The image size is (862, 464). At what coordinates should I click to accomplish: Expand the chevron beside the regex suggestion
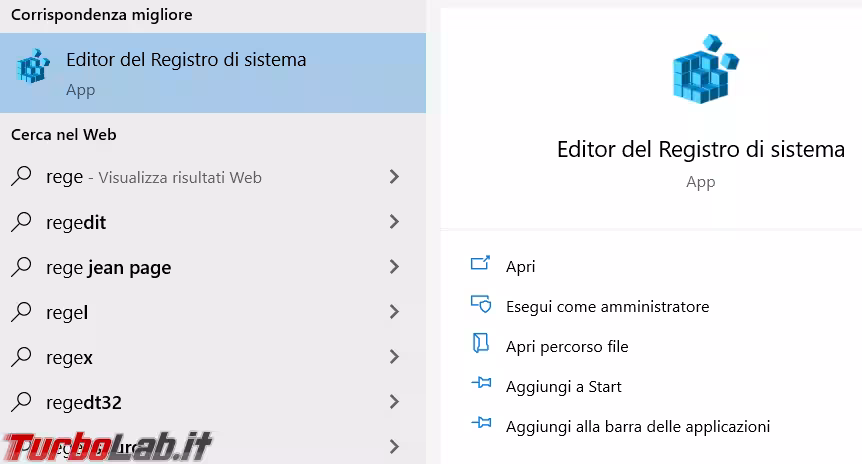coord(394,357)
